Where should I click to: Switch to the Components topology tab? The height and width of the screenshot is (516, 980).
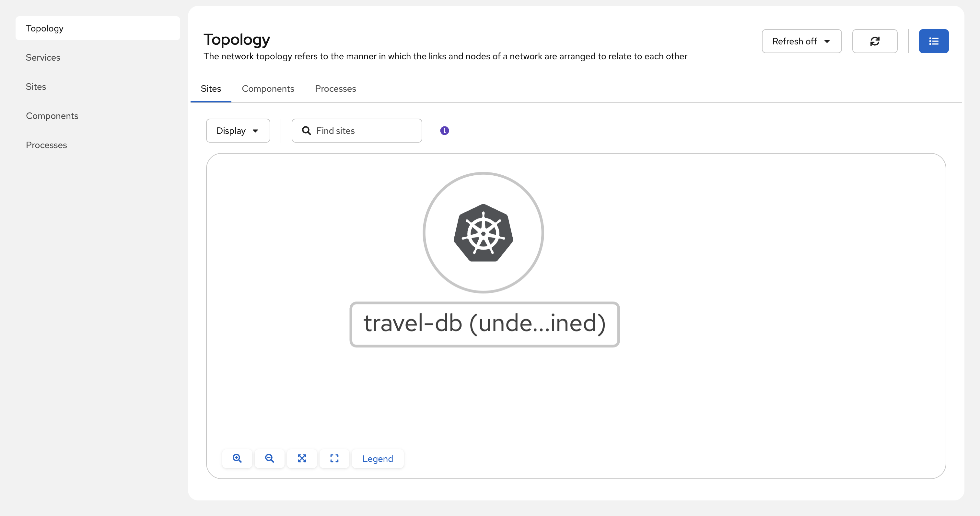point(268,89)
